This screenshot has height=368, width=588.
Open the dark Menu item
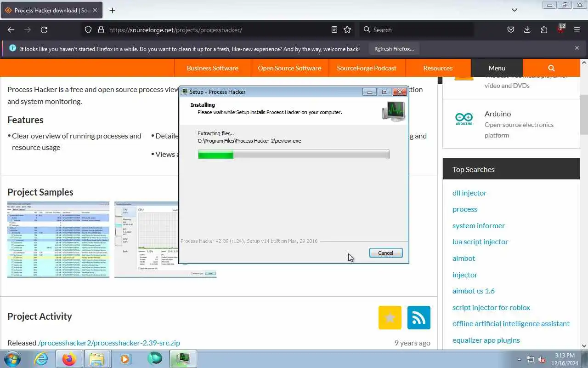click(497, 68)
